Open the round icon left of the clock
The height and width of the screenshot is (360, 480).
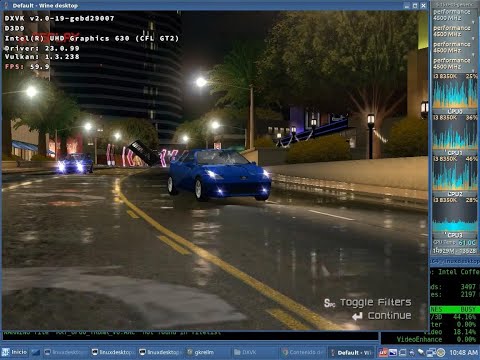[441, 352]
